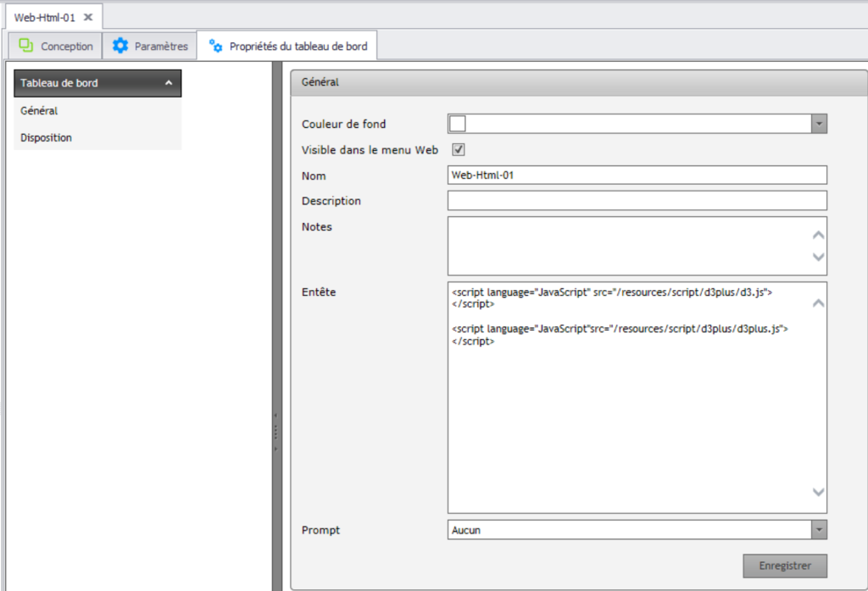This screenshot has height=591, width=868.
Task: Switch to the Conception tab
Action: click(x=55, y=46)
